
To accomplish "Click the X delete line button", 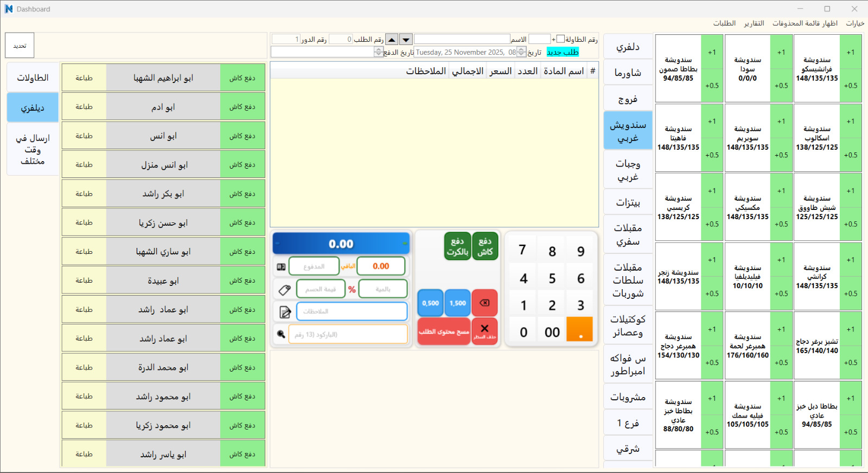I will tap(484, 331).
